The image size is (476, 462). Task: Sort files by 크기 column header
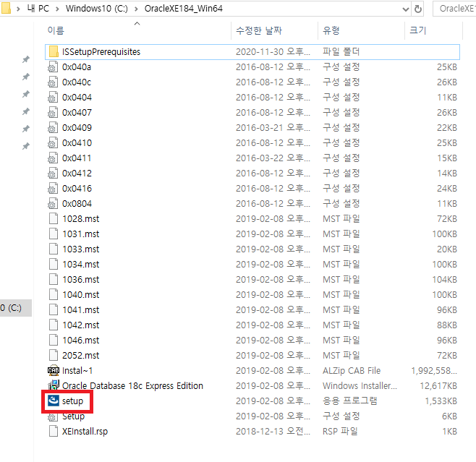coord(418,30)
